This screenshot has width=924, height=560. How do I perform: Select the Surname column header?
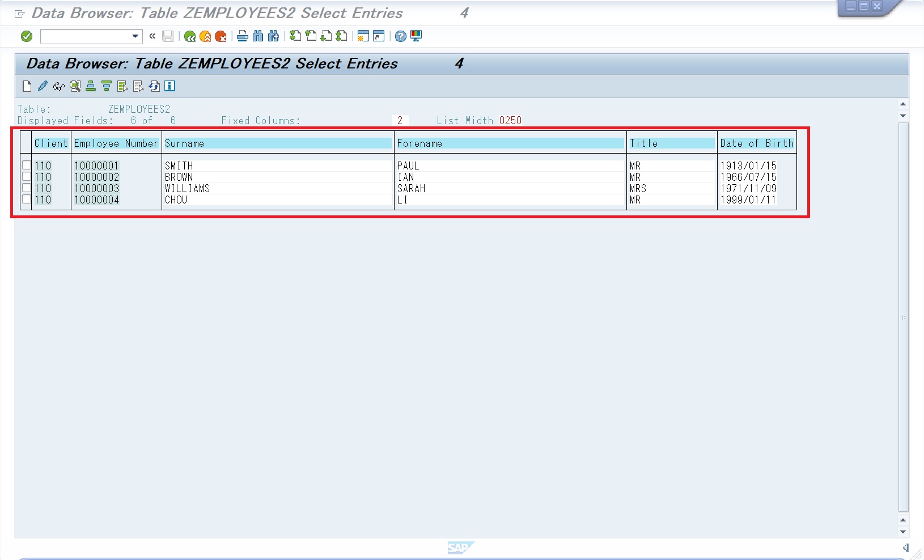point(278,143)
